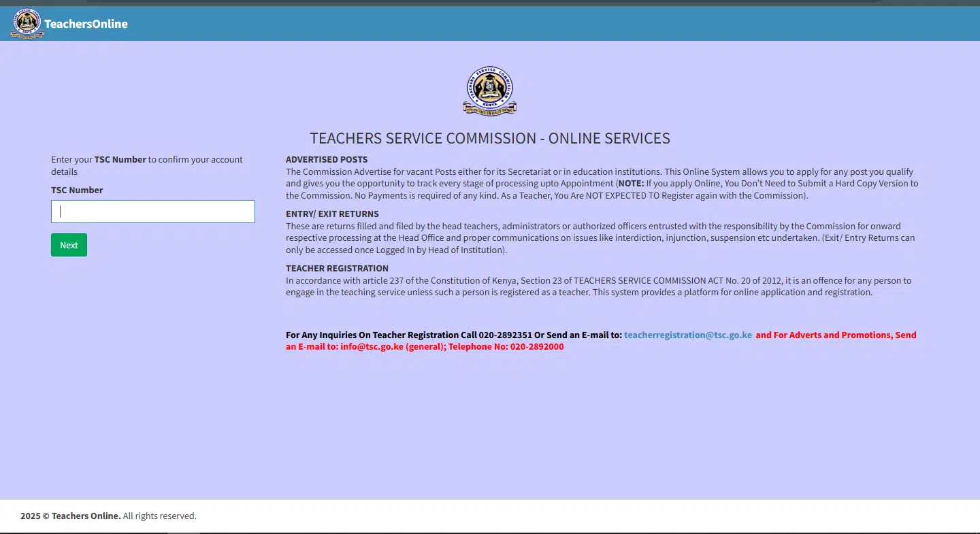Open the TeachersOnline brand link
The width and height of the screenshot is (980, 534).
[86, 24]
